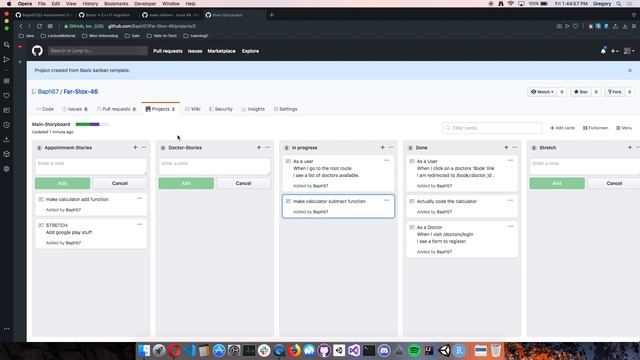Open the project Menu

(x=624, y=128)
